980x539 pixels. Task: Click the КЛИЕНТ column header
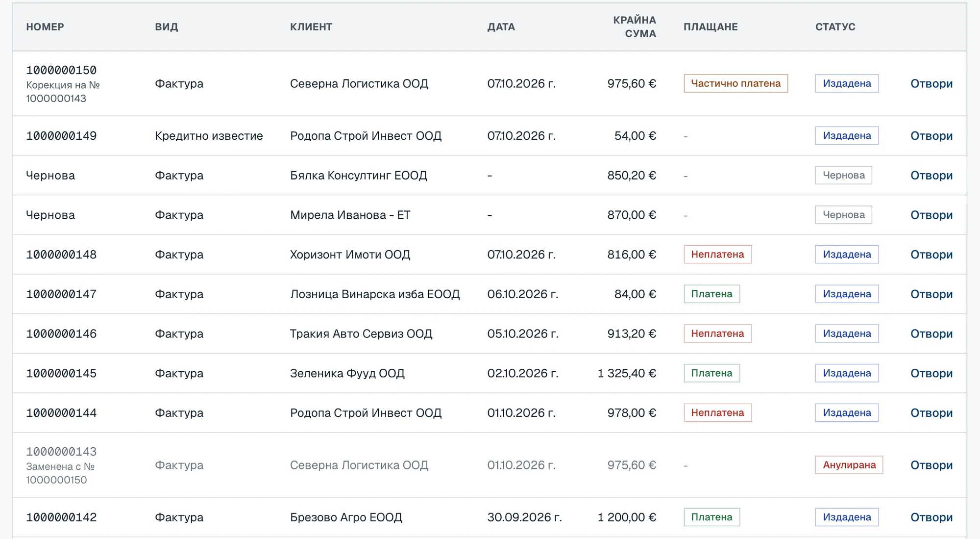(x=311, y=27)
